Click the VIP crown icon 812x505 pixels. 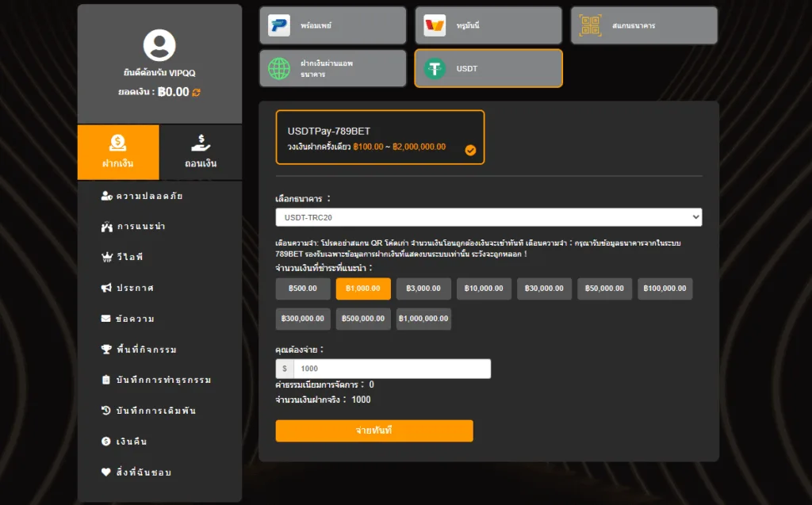coord(107,257)
